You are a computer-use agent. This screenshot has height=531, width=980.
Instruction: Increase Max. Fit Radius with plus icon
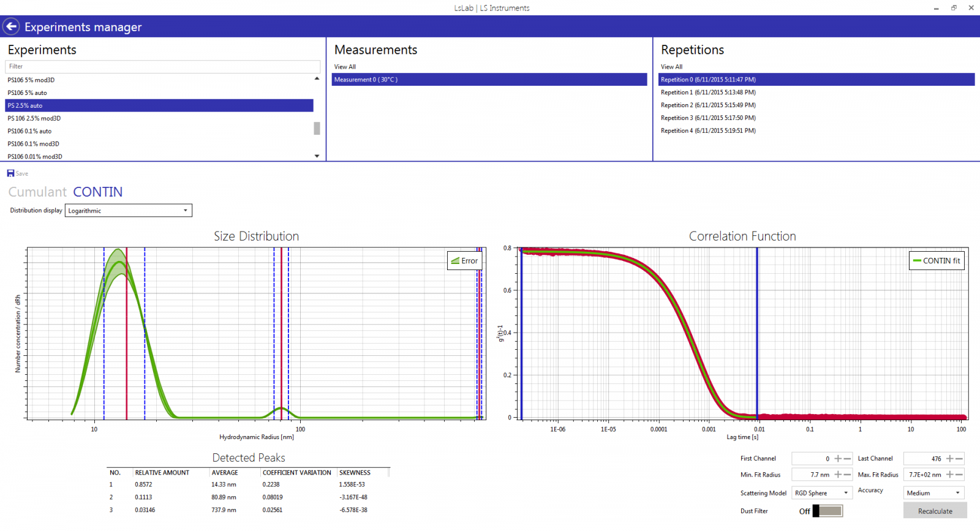coord(950,475)
